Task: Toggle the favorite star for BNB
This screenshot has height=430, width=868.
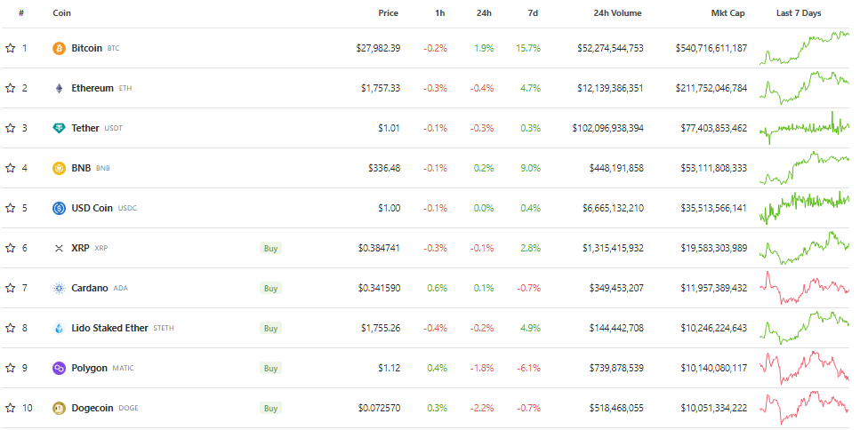Action: (x=10, y=168)
